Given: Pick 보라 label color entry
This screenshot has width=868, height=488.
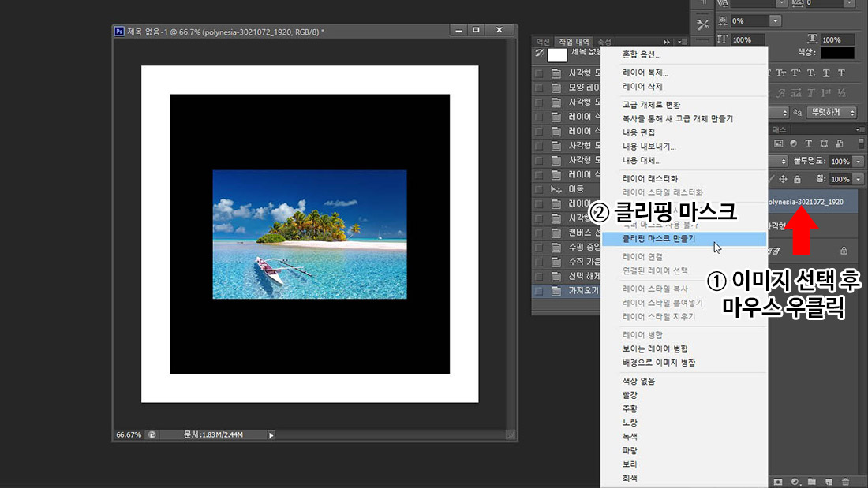Looking at the screenshot, I should tap(683, 464).
